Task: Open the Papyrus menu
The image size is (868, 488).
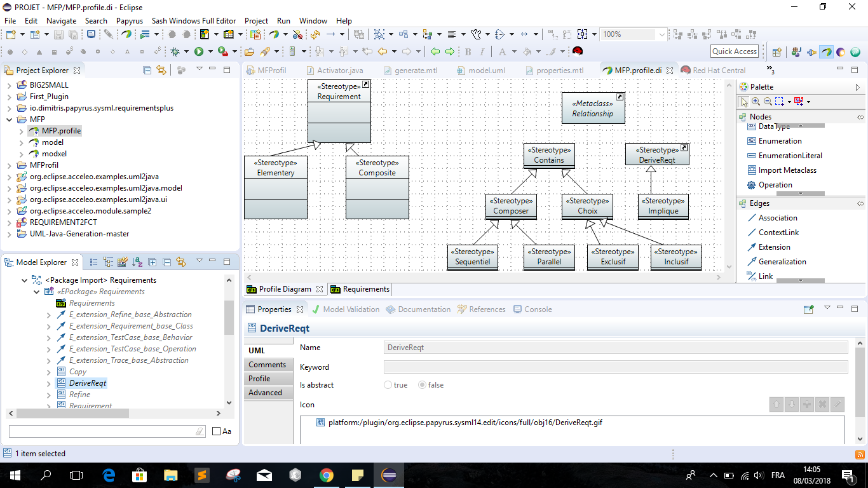Action: pyautogui.click(x=129, y=20)
